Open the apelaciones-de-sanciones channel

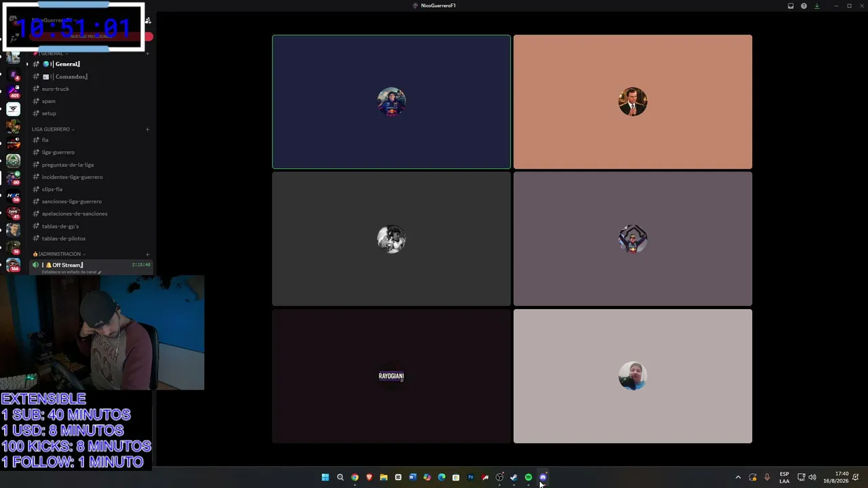click(92, 213)
